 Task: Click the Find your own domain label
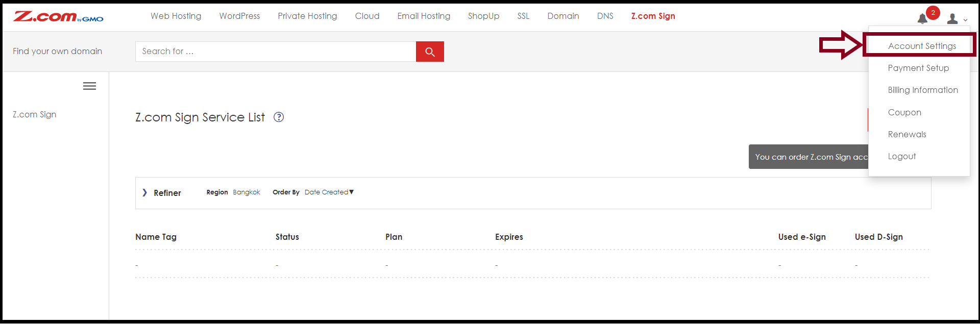[58, 51]
